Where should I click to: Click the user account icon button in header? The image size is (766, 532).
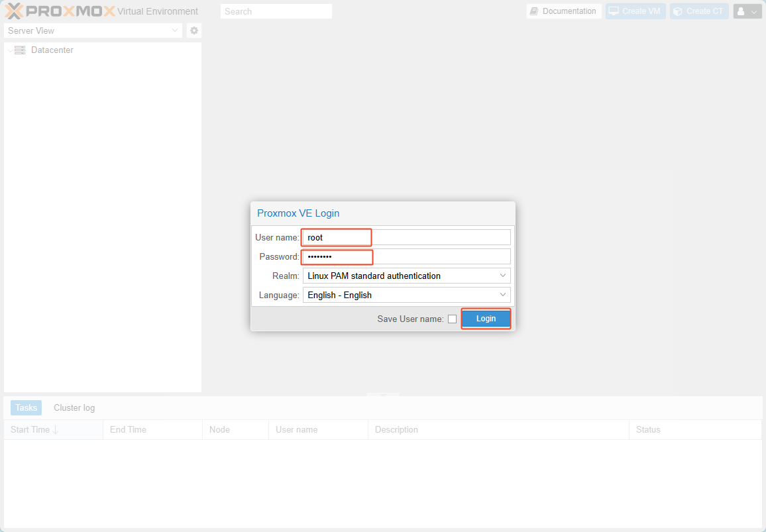tap(747, 11)
